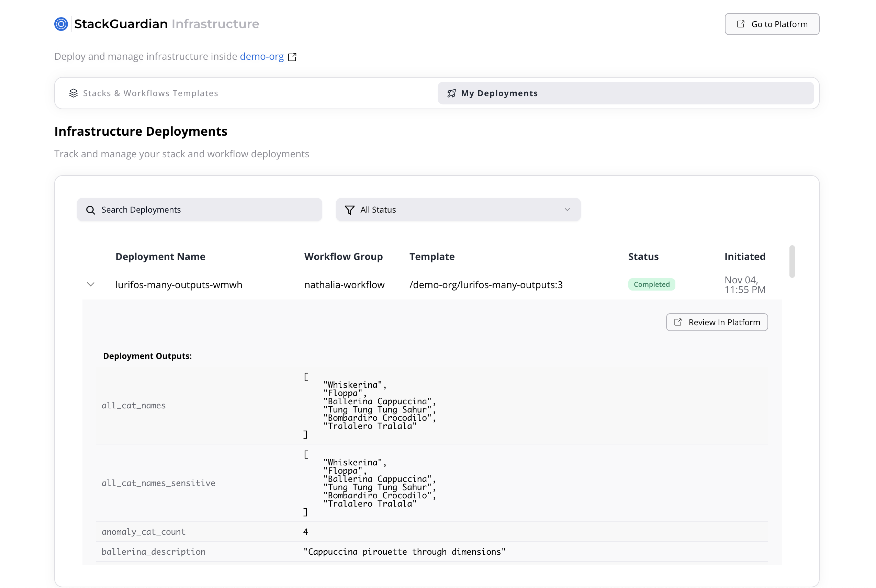Image resolution: width=876 pixels, height=588 pixels.
Task: Click the external link icon beside demo-org
Action: click(x=292, y=57)
